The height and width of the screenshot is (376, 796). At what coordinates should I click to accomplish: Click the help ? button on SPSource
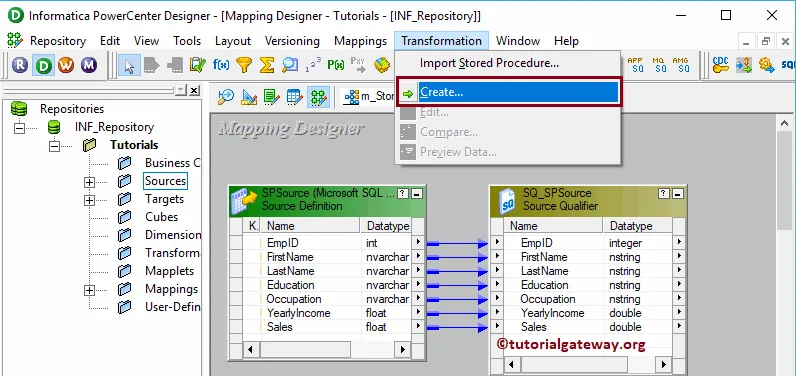click(x=403, y=193)
